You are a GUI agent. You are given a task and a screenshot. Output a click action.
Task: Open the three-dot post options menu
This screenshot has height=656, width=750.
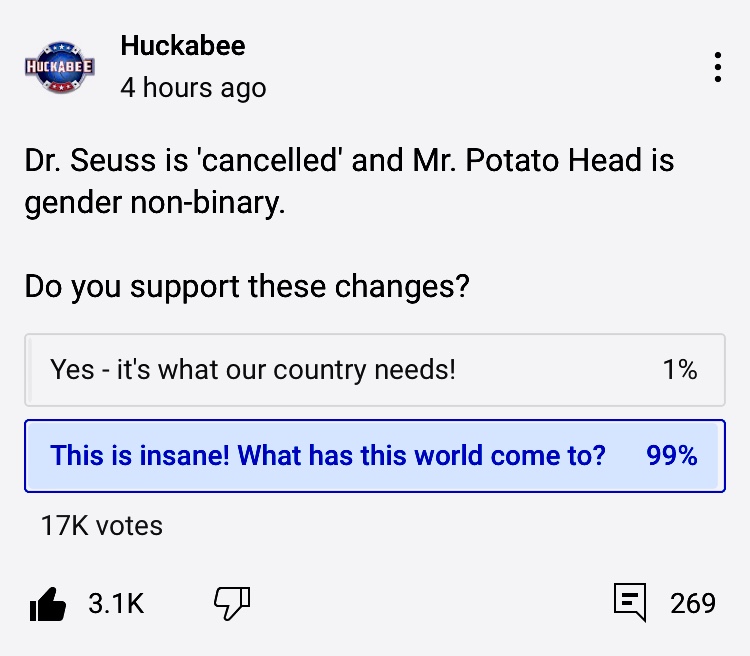pyautogui.click(x=717, y=67)
